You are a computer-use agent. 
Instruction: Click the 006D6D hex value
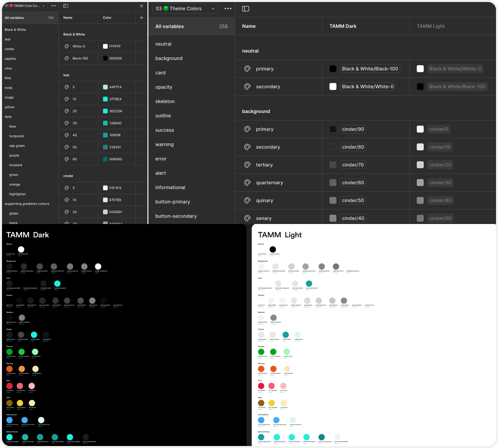coord(116,159)
